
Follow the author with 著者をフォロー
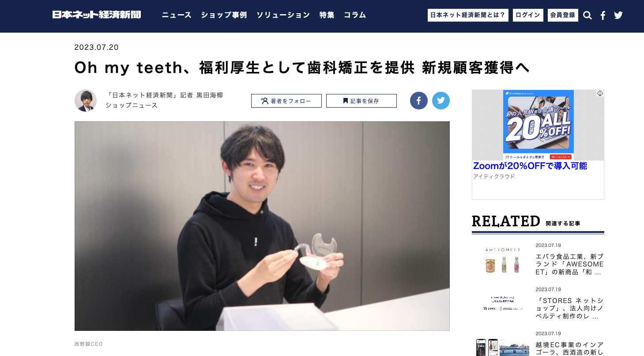pyautogui.click(x=286, y=101)
